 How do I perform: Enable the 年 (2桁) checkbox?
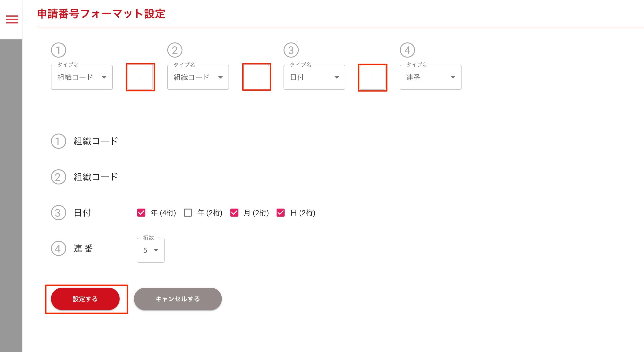(188, 213)
